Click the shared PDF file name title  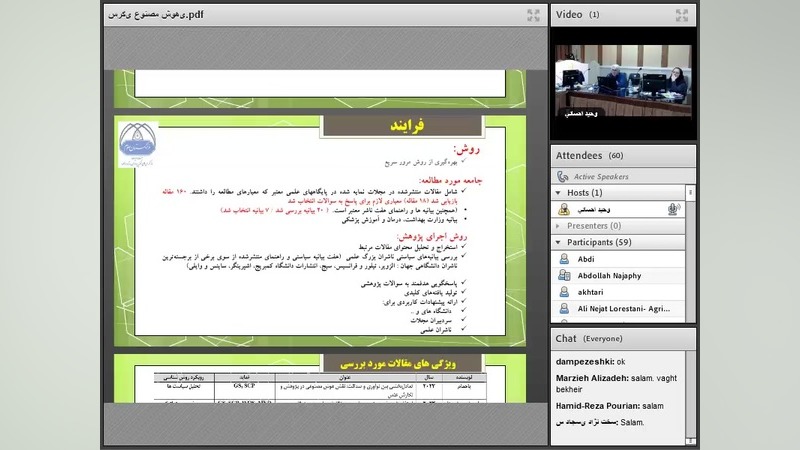(156, 15)
